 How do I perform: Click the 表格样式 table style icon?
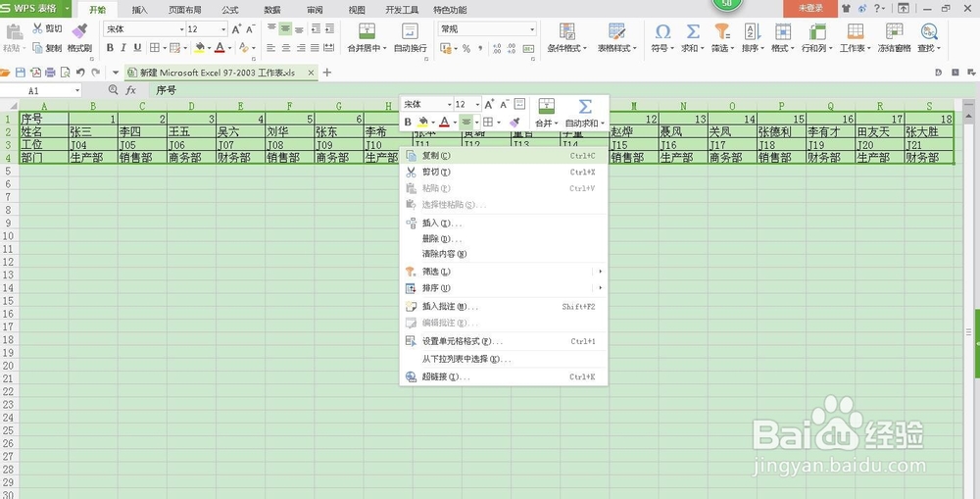(x=616, y=32)
